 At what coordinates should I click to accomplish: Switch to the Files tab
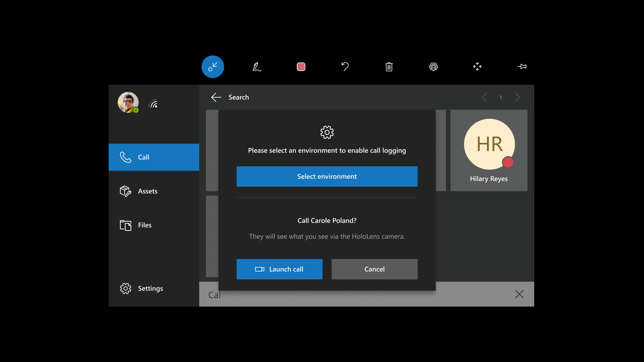[154, 225]
